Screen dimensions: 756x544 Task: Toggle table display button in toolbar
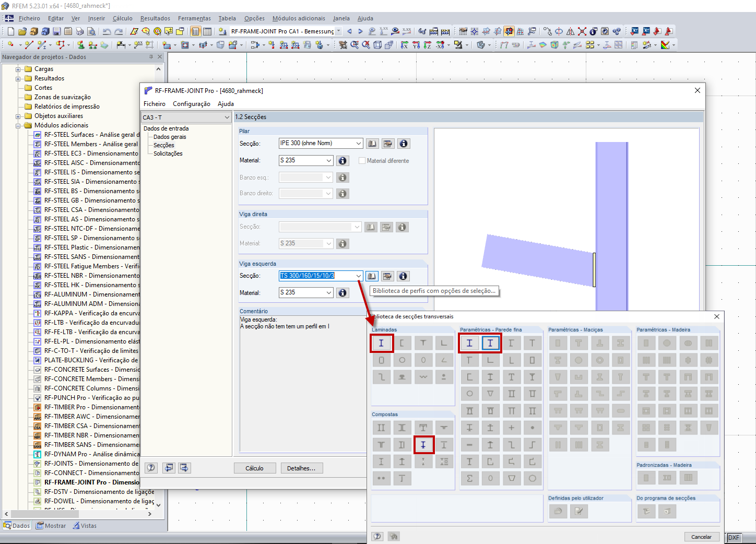(x=207, y=31)
